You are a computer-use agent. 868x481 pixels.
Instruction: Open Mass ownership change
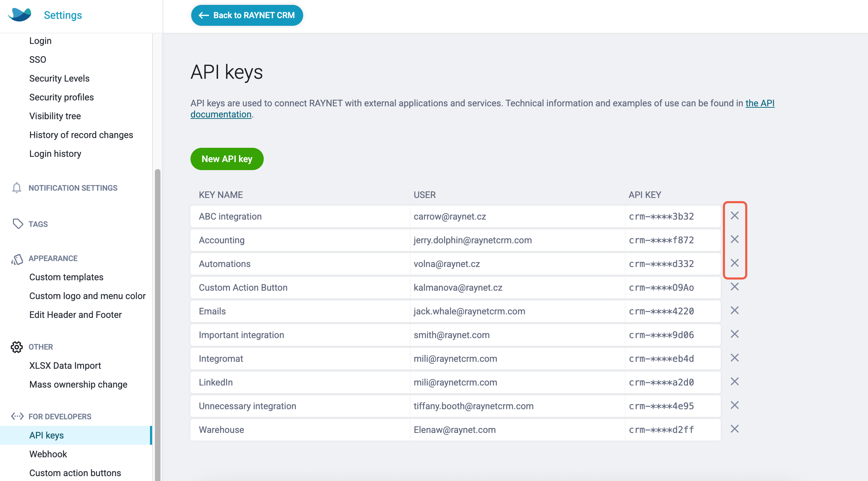pyautogui.click(x=78, y=384)
